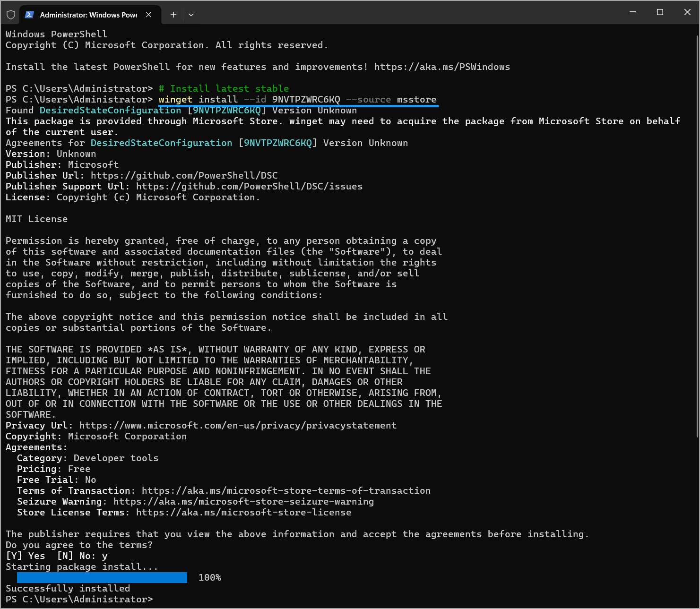The height and width of the screenshot is (609, 700).
Task: Click the 'Free Trial: No' line
Action: coord(56,480)
